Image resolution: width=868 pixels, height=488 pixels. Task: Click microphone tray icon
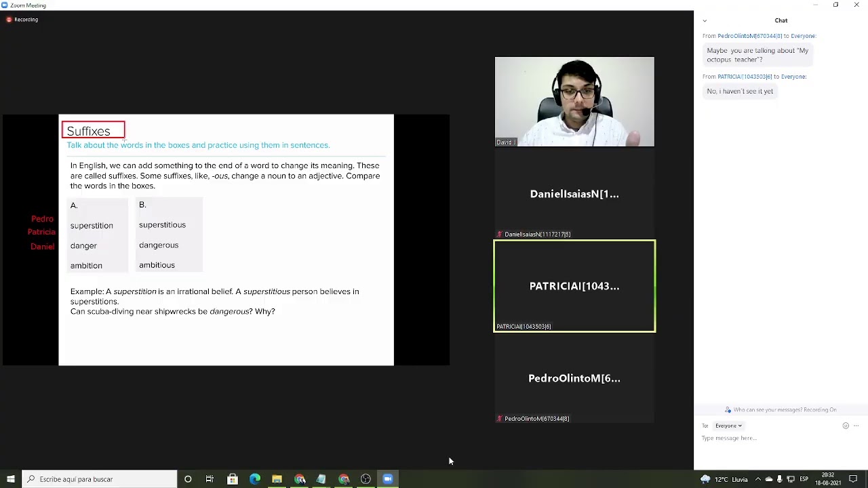[x=780, y=479]
